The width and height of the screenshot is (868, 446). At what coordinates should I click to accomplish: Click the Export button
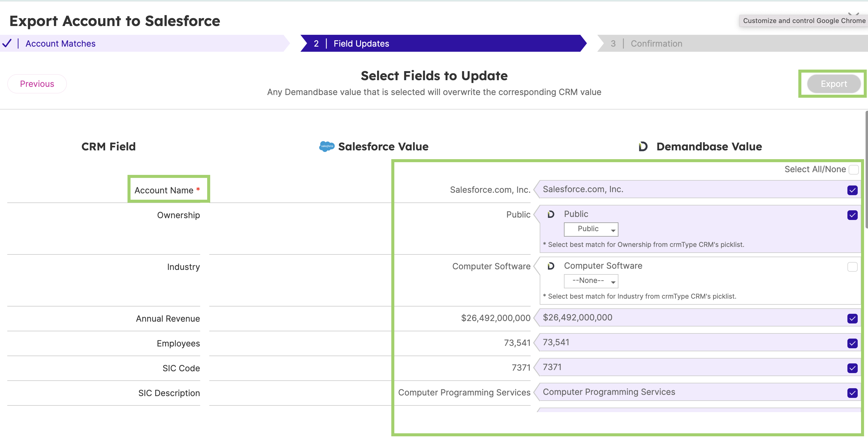pyautogui.click(x=834, y=84)
